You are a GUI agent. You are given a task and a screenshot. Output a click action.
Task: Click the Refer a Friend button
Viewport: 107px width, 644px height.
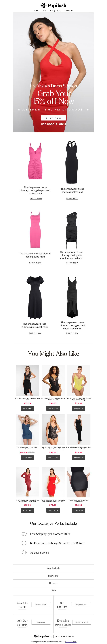pos(41,604)
